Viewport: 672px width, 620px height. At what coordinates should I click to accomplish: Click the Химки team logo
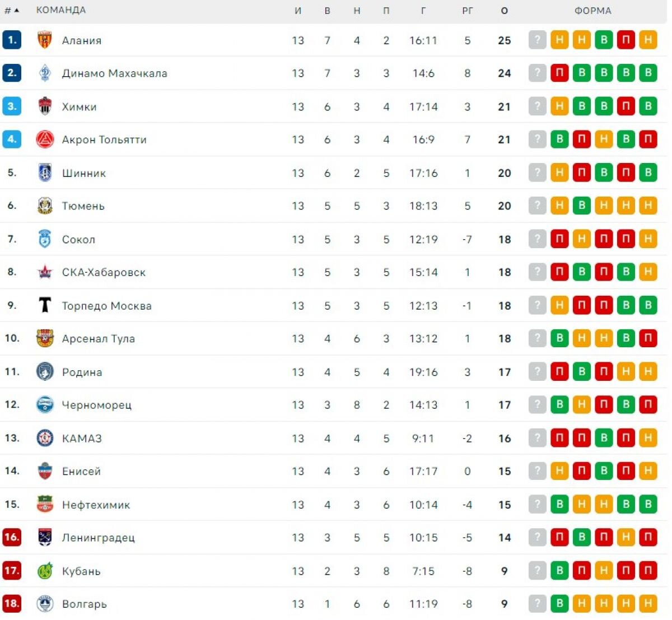click(45, 106)
